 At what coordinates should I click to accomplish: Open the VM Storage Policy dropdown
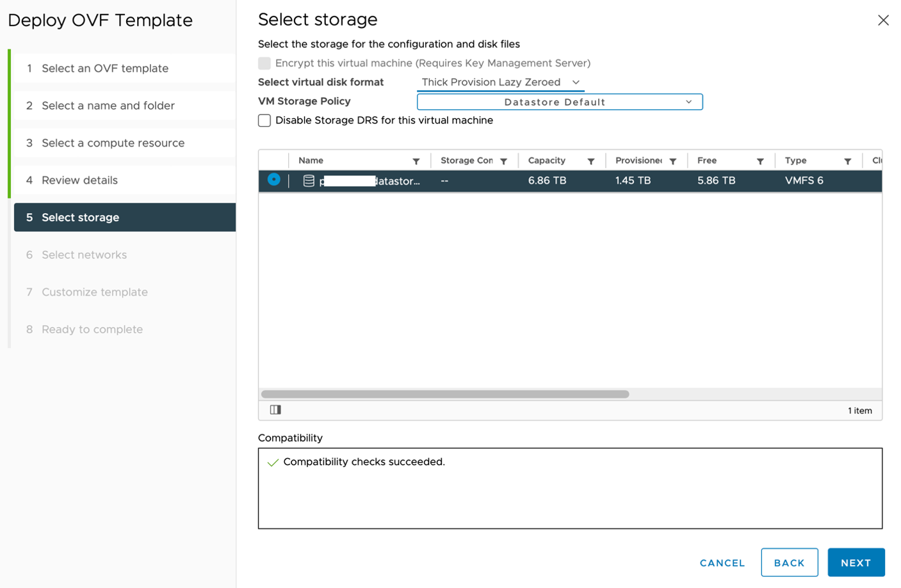click(x=559, y=102)
